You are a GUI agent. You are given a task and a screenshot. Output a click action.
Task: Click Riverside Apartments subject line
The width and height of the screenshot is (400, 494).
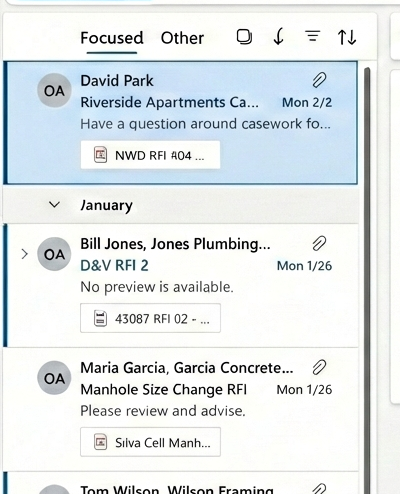point(169,102)
